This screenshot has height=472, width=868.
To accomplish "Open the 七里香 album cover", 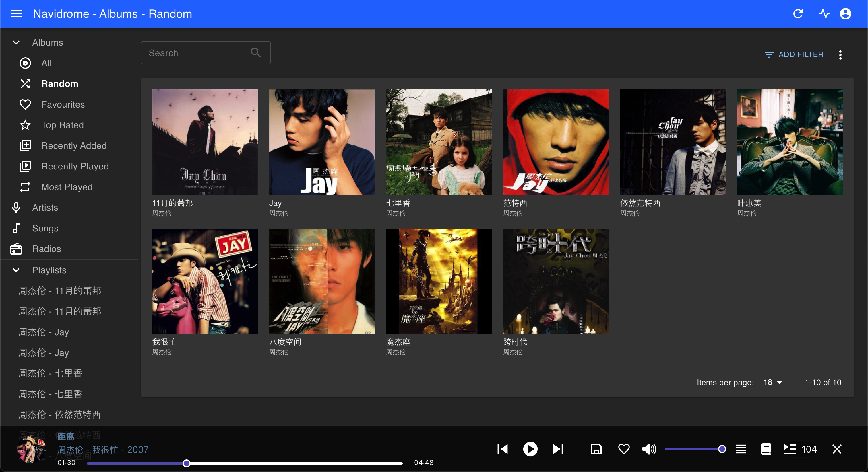I will click(438, 142).
